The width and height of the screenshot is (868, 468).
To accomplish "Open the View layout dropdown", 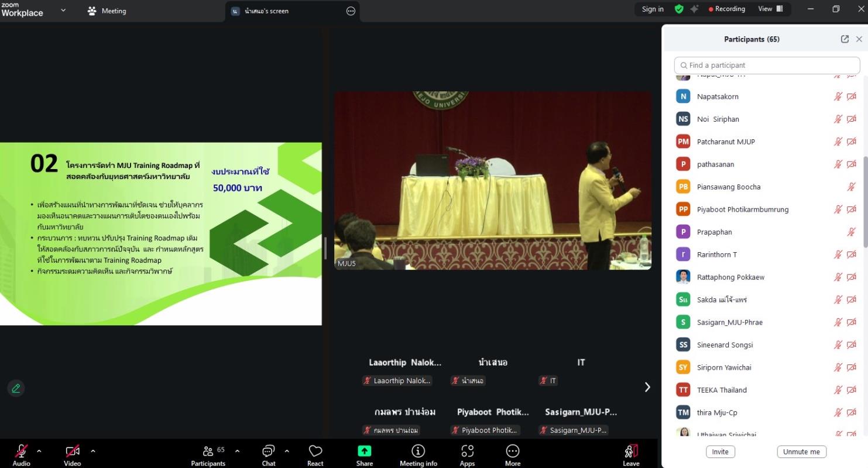I will coord(770,9).
